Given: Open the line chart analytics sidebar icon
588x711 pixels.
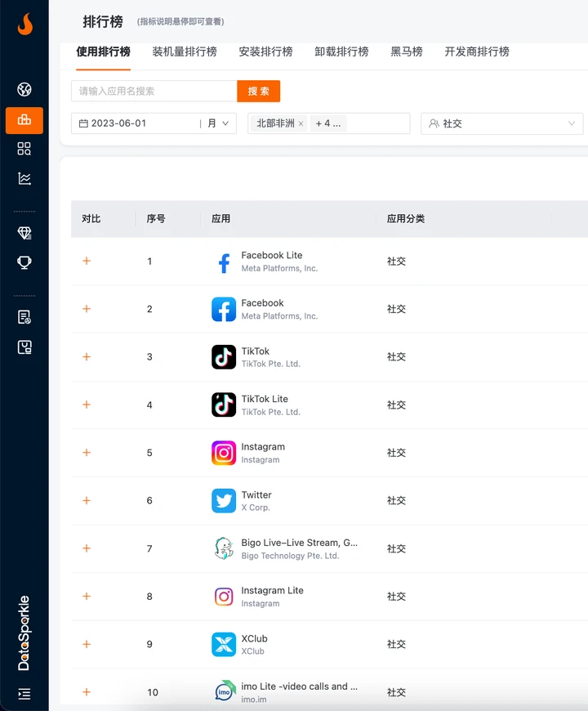Looking at the screenshot, I should coord(24,179).
